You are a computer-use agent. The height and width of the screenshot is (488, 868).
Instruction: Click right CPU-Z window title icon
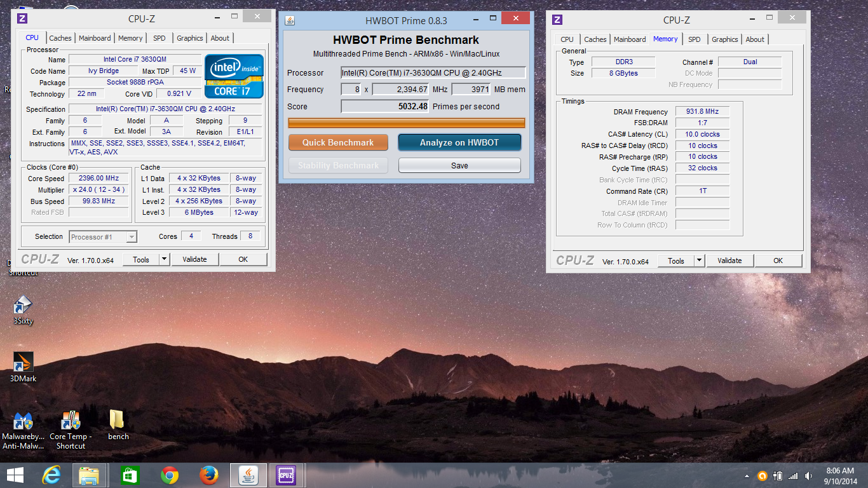(x=557, y=20)
